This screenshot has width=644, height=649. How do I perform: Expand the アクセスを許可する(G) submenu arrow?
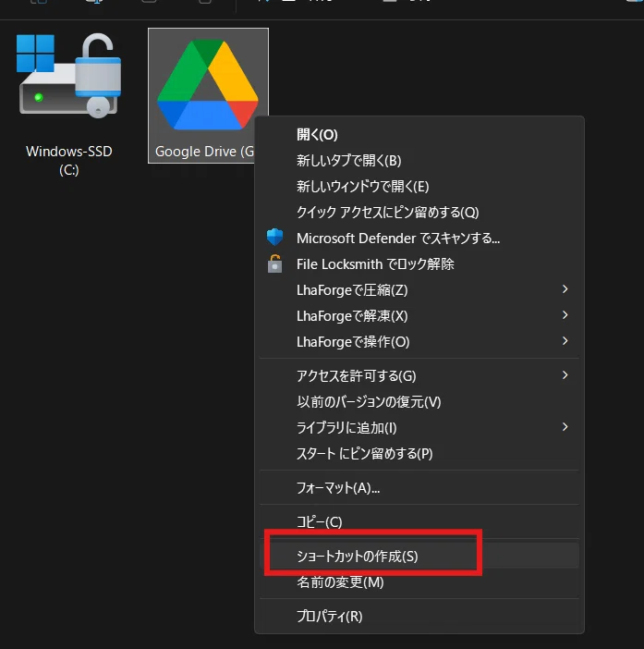click(x=565, y=375)
